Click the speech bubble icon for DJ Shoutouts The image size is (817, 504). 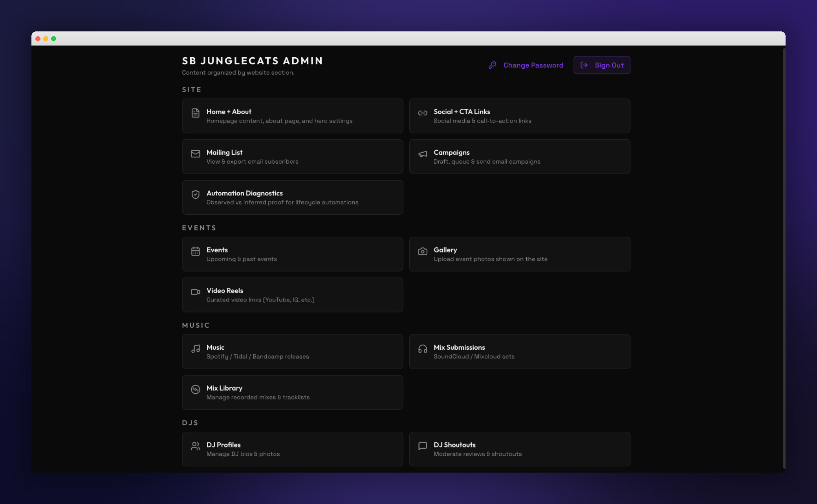pos(422,446)
